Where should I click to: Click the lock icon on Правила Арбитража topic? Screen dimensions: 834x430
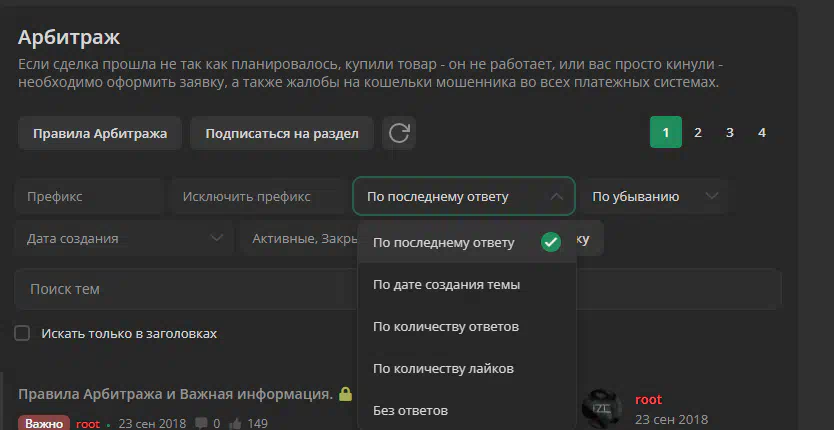pos(345,394)
